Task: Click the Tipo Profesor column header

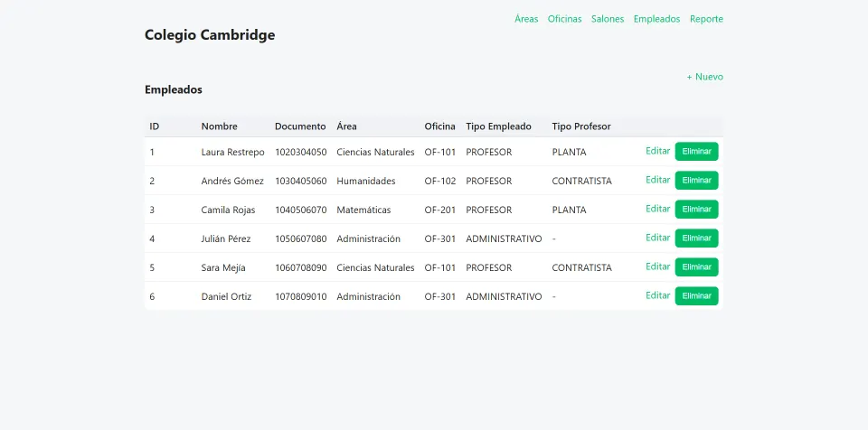Action: pyautogui.click(x=581, y=126)
